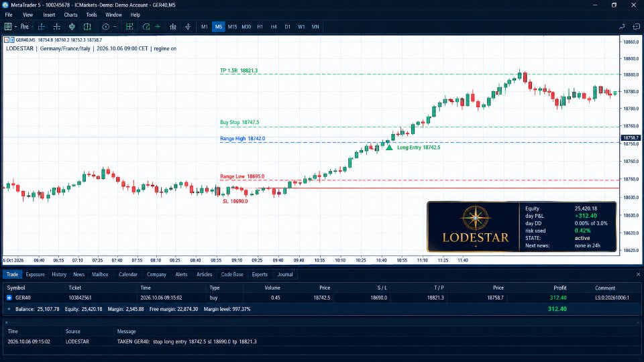Switch timeframe to M15
Image resolution: width=644 pixels, height=362 pixels.
233,27
